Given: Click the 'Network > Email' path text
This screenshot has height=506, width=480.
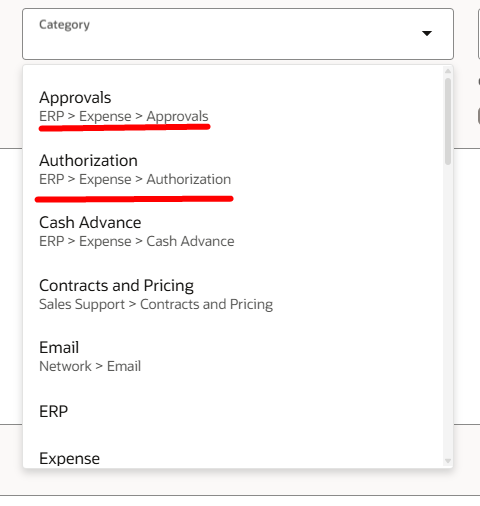Looking at the screenshot, I should coord(90,366).
